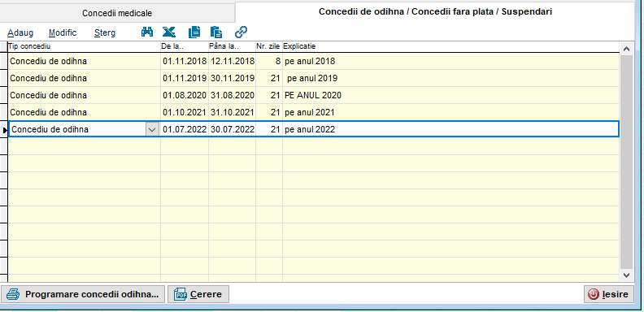Click the De la.. column header
The width and height of the screenshot is (644, 312).
(185, 46)
